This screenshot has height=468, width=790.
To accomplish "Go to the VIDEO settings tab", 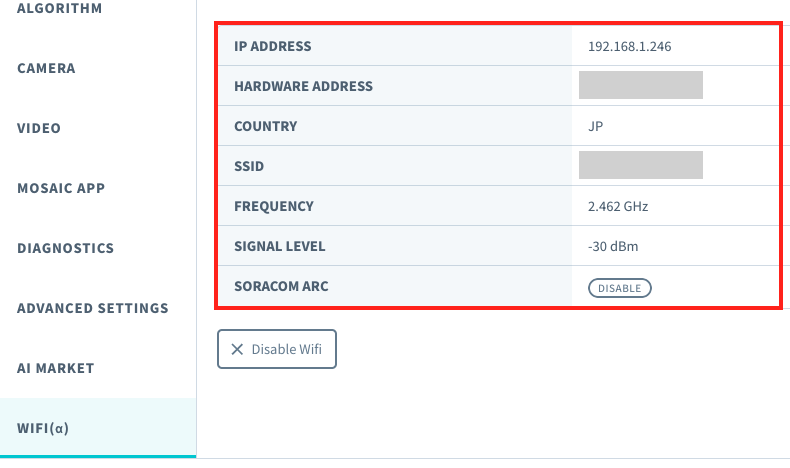I will click(39, 128).
